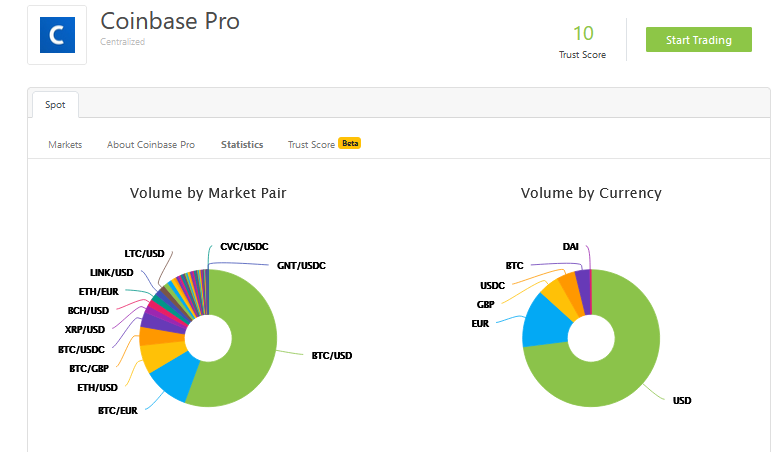
Task: Click the Volume by Market Pair title
Action: coord(208,193)
